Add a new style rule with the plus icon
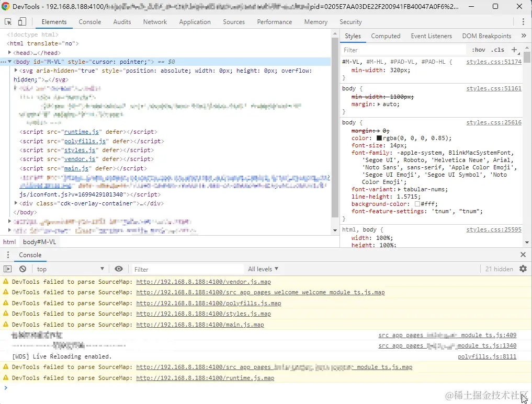532x404 pixels. (x=514, y=49)
